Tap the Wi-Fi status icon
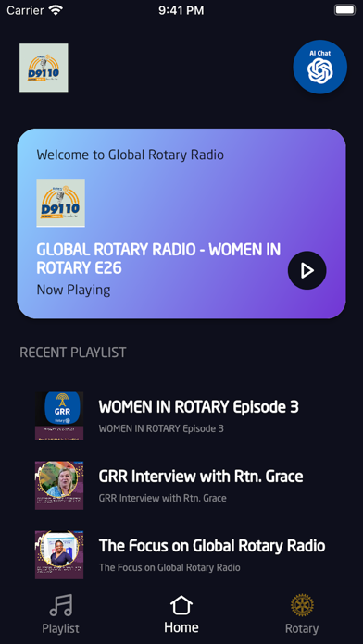The height and width of the screenshot is (644, 363). [56, 10]
